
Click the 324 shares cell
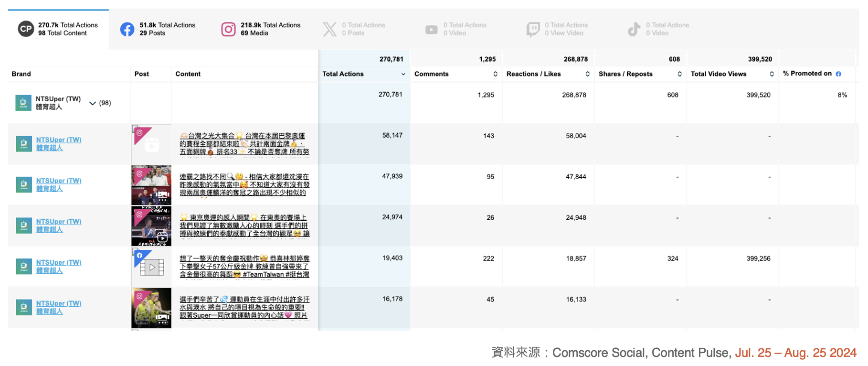click(673, 258)
